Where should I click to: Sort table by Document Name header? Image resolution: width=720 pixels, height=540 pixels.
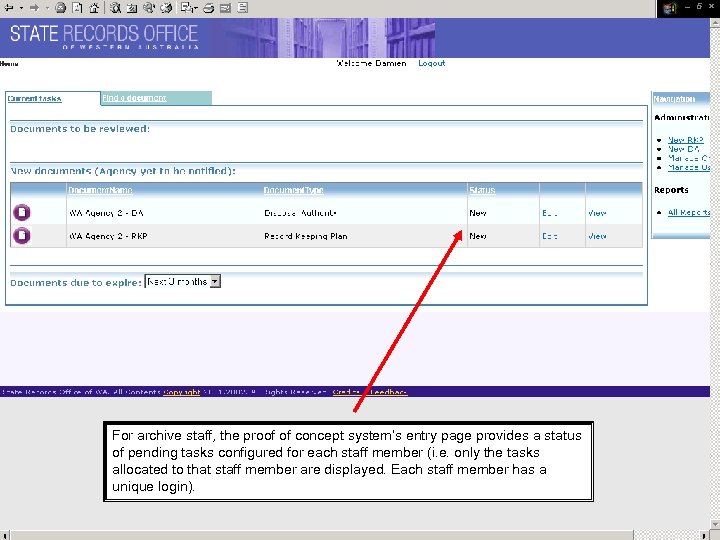point(100,190)
